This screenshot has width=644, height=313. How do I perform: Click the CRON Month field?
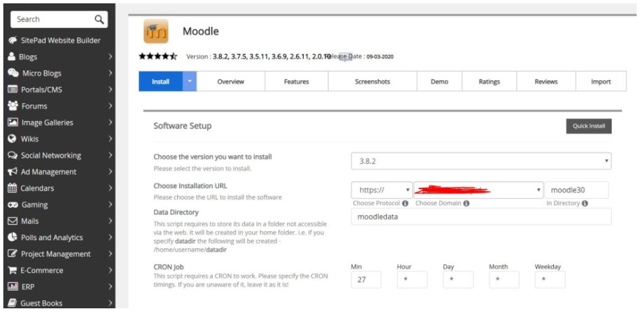coord(504,280)
